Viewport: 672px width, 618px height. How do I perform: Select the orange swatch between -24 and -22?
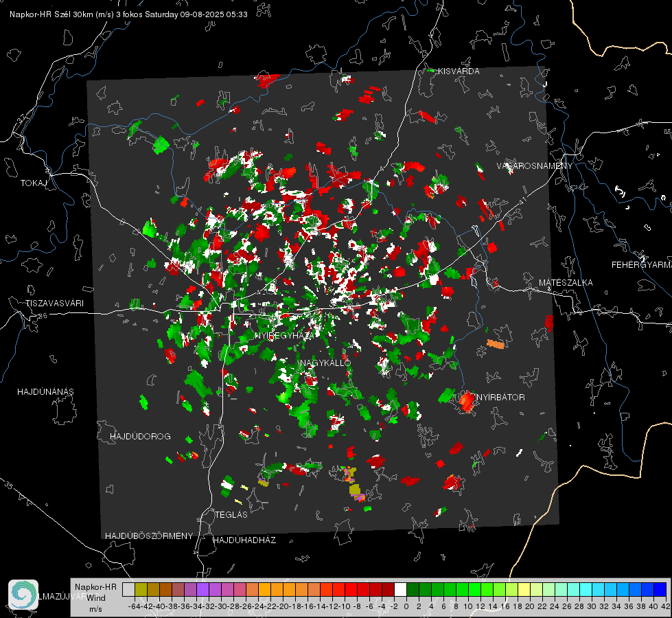point(264,590)
